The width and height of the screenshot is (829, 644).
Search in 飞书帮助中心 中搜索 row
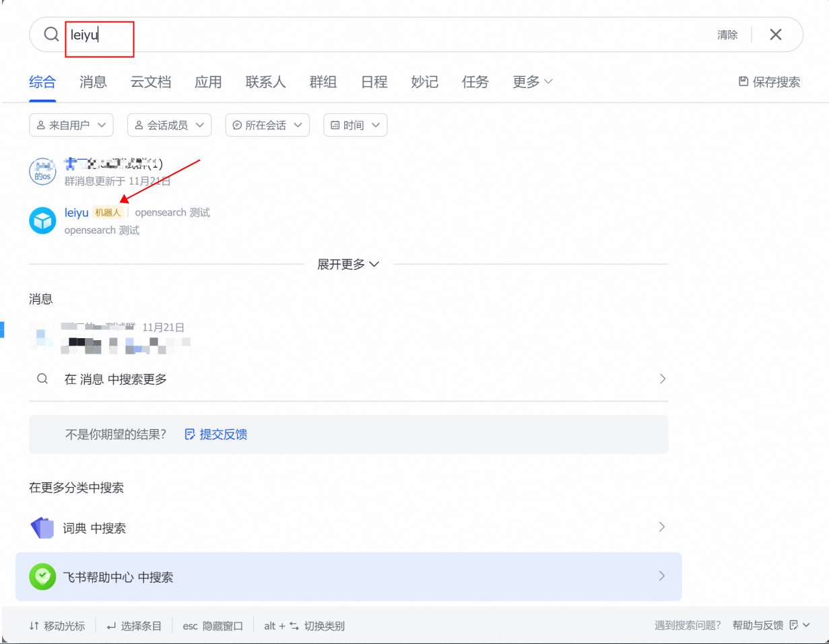349,577
